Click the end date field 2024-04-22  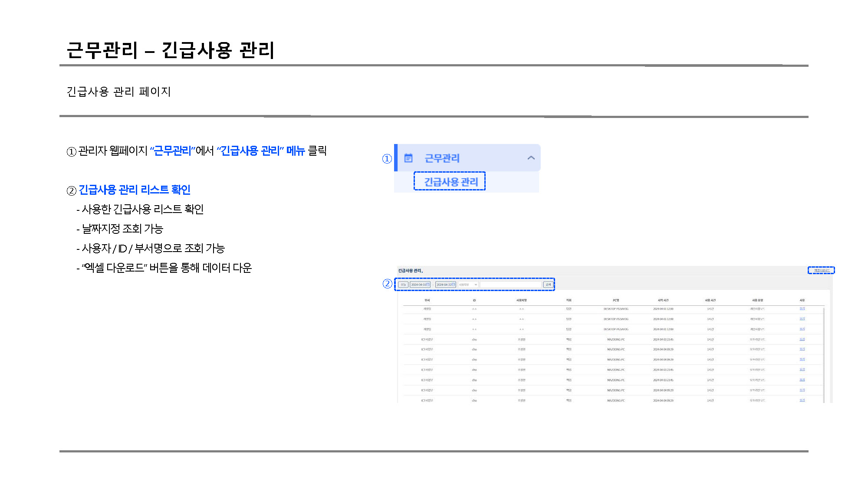tap(446, 285)
